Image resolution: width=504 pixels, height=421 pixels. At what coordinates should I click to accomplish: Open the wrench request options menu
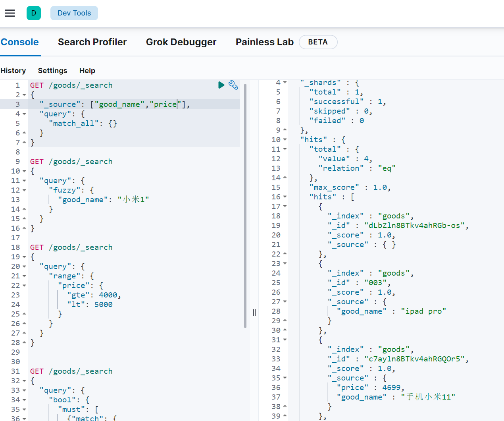233,85
